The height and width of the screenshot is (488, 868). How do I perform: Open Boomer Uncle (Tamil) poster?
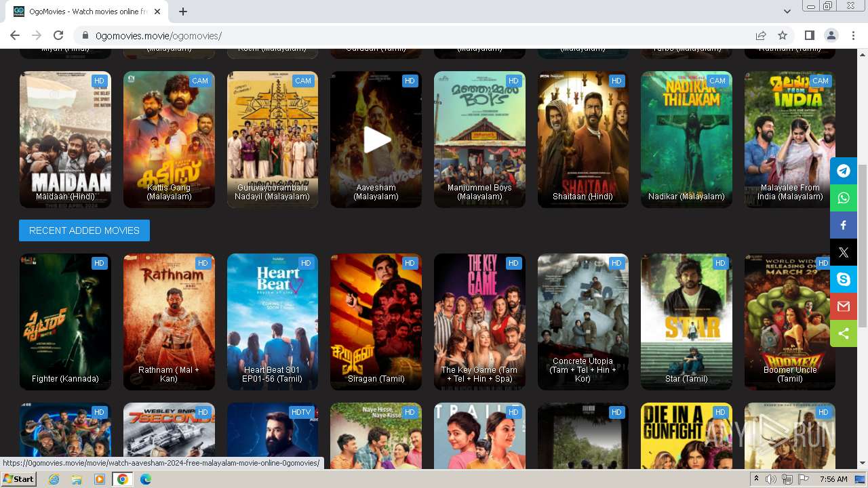tap(790, 322)
